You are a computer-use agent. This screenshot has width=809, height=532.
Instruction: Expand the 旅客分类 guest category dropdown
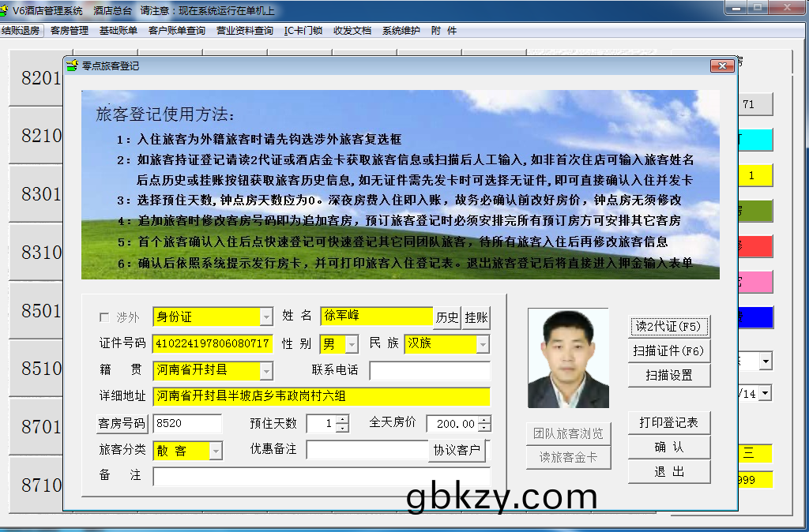216,451
